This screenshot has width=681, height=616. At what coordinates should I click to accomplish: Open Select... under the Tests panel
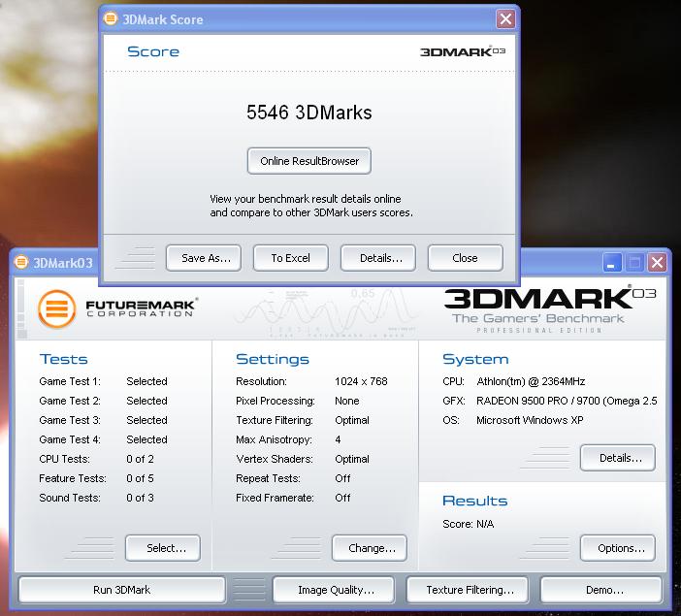pos(163,548)
